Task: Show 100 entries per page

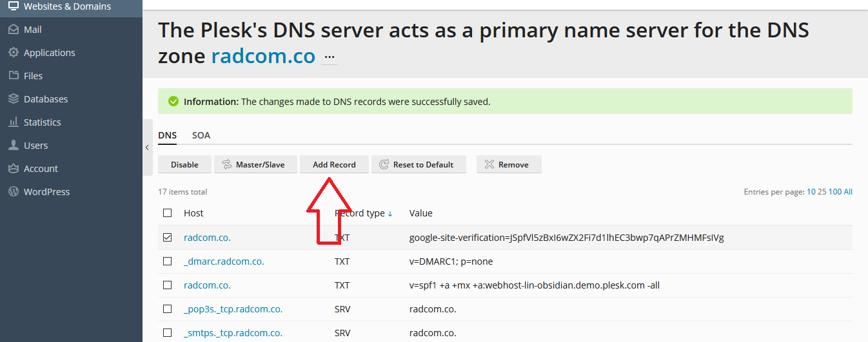Action: (x=835, y=192)
